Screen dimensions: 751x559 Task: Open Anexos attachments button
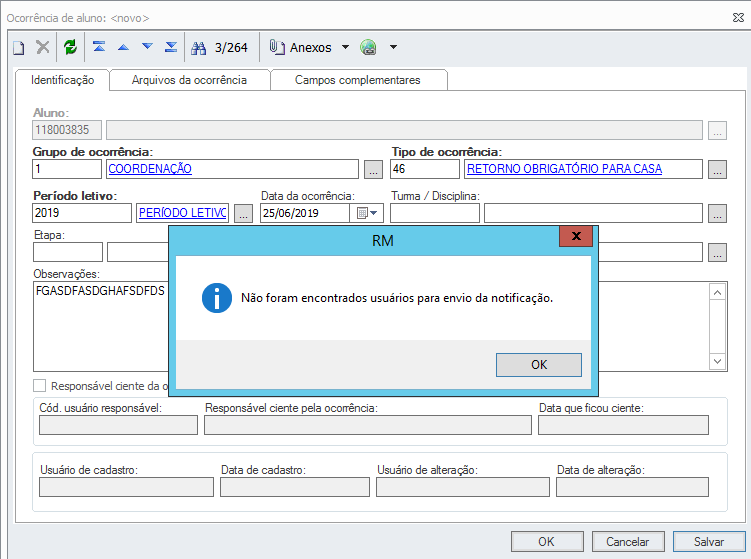pyautogui.click(x=300, y=47)
